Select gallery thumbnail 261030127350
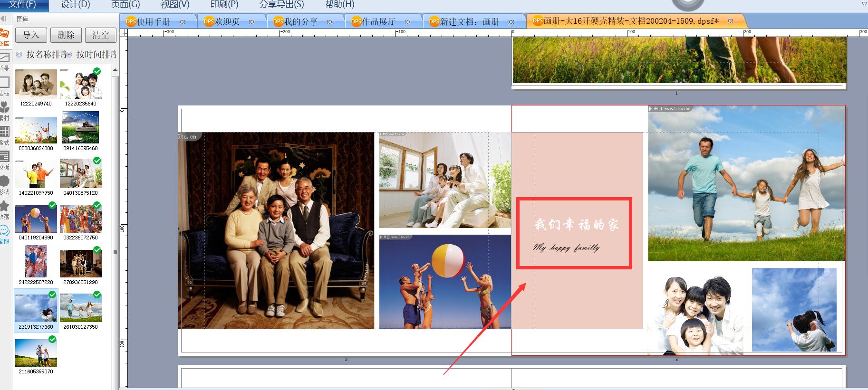Screen dimensions: 868x390 (x=81, y=308)
